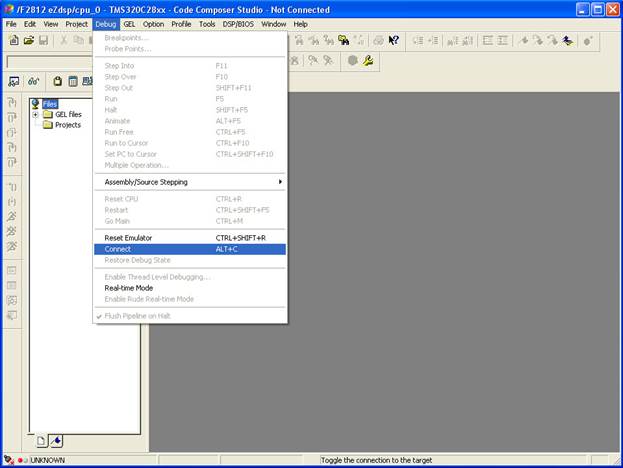Viewport: 623px width, 468px height.
Task: Click Step Into menu entry
Action: (x=190, y=66)
